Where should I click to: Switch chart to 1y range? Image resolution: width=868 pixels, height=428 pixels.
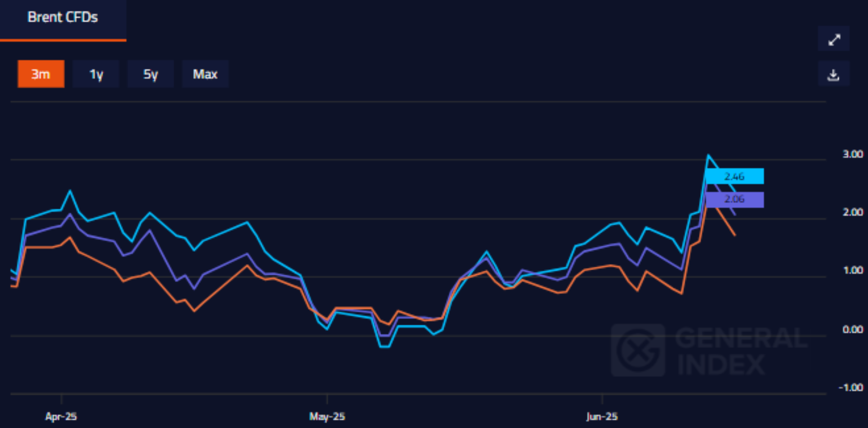click(x=96, y=74)
